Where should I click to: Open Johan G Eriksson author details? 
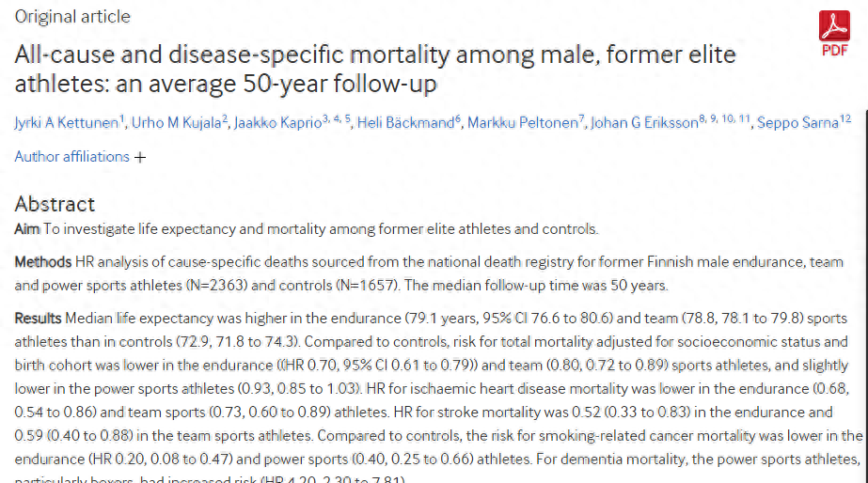click(644, 124)
